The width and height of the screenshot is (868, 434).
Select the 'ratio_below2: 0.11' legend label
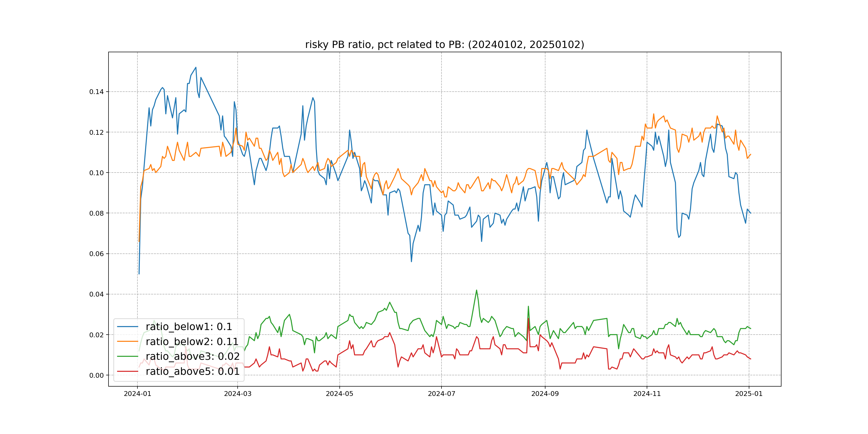192,341
